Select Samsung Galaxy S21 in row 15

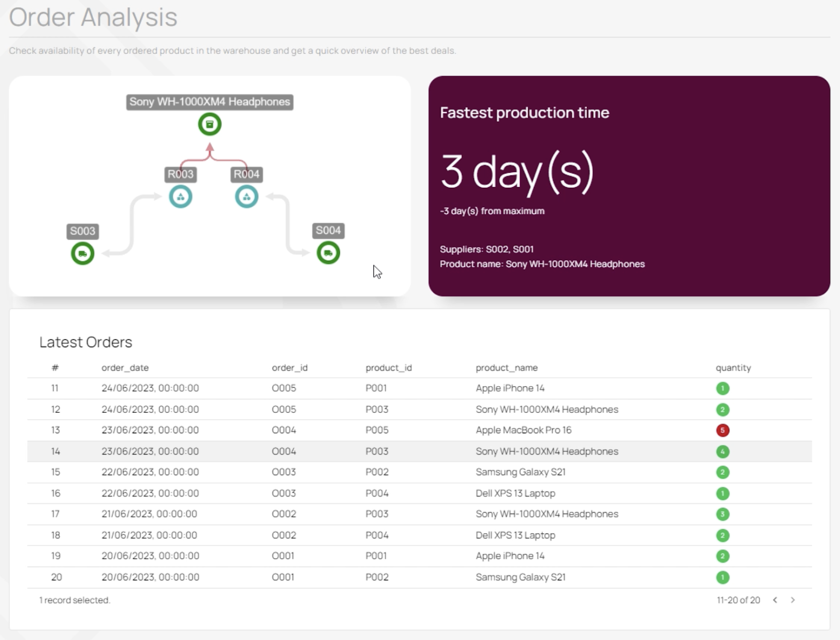520,472
